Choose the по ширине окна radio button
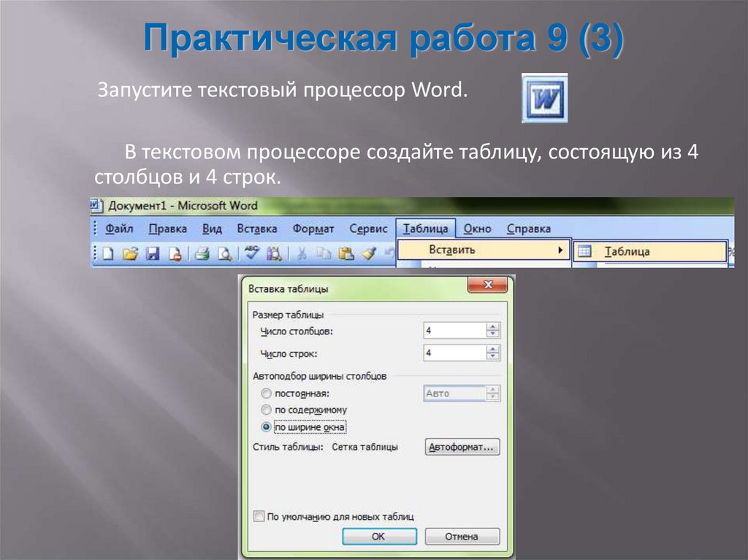The image size is (748, 560). click(266, 427)
